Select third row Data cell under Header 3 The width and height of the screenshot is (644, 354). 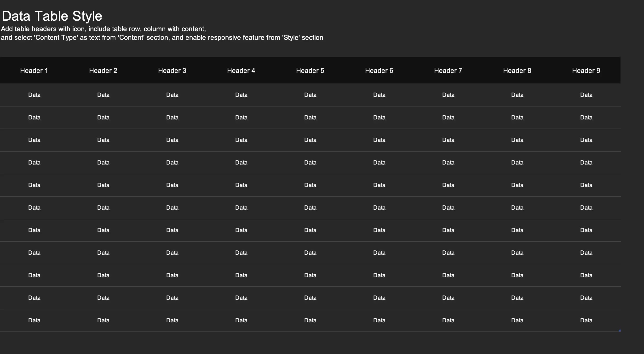(172, 140)
